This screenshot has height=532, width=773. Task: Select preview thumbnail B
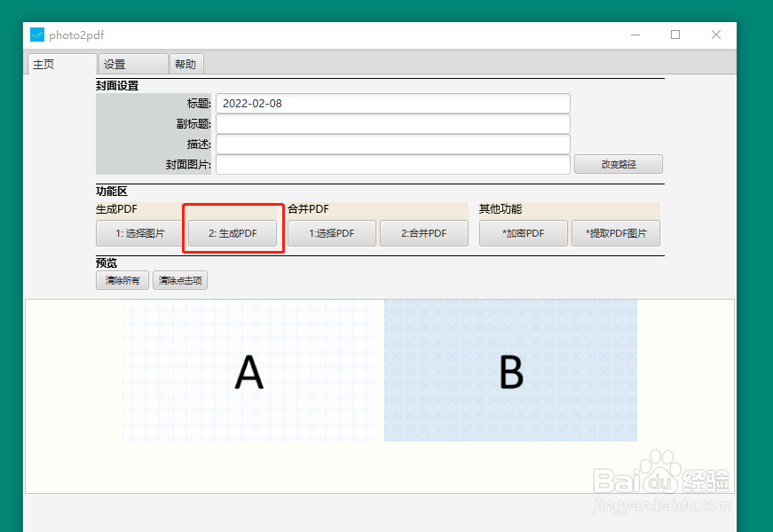pos(510,371)
